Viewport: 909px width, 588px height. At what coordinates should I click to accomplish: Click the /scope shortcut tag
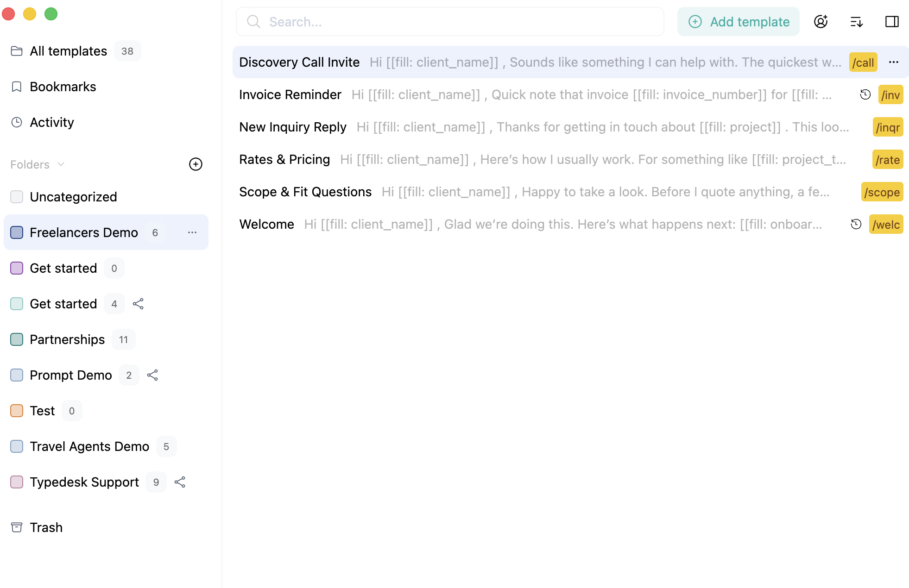882,192
